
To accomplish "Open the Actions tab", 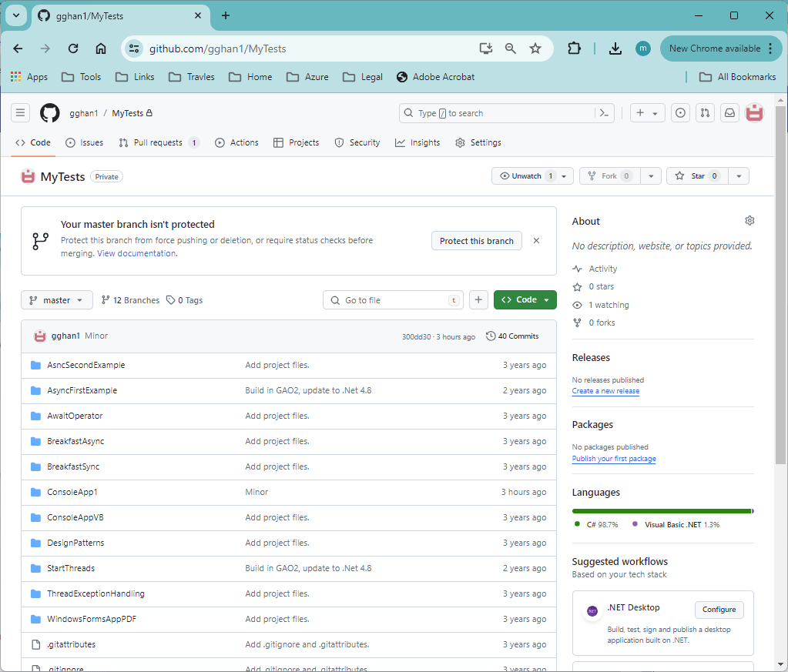I will tap(236, 142).
